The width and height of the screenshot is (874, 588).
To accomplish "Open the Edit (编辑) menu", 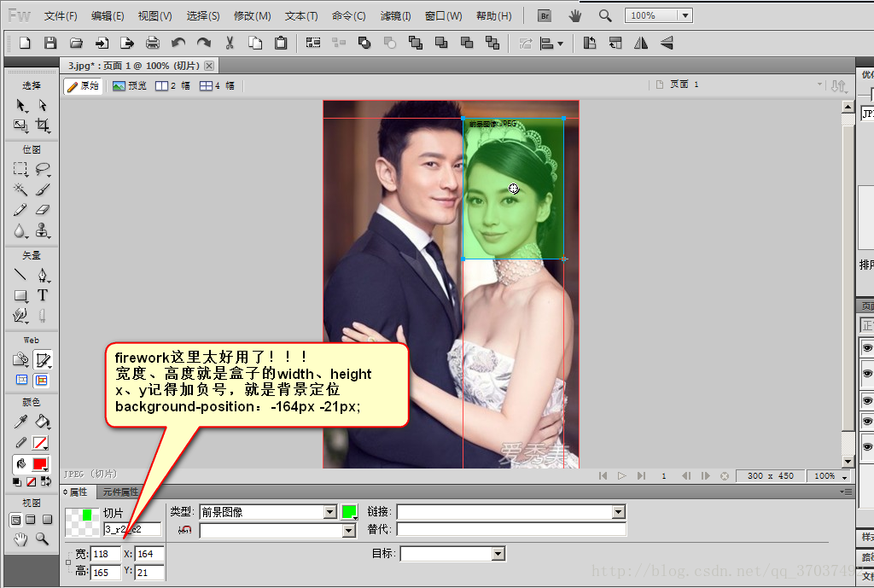I will (108, 15).
